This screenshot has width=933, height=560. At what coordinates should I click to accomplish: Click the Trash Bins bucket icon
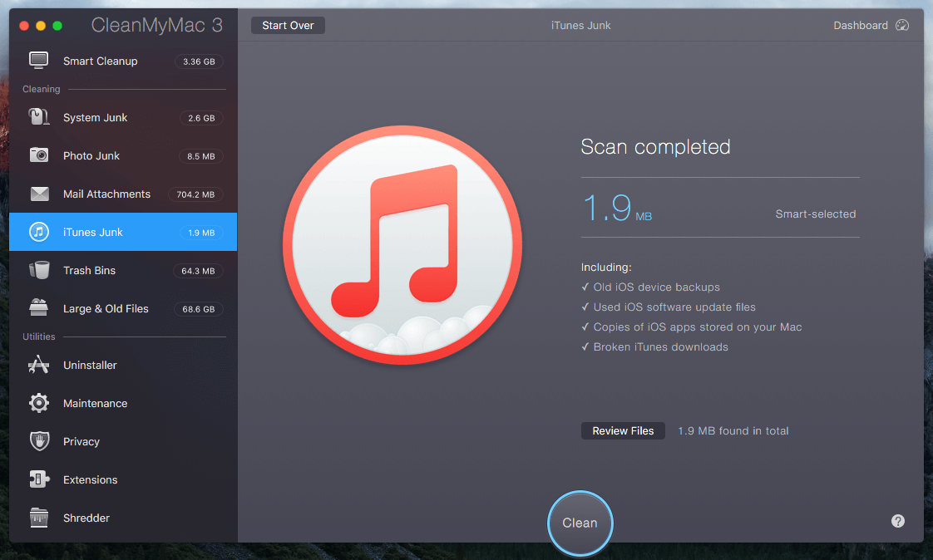(39, 270)
